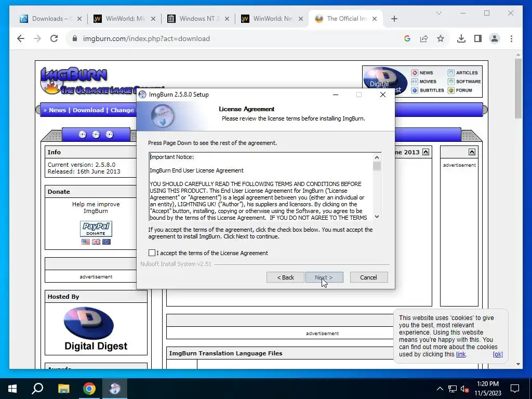The width and height of the screenshot is (532, 399).
Task: Open a new Chrome tab
Action: tap(394, 19)
